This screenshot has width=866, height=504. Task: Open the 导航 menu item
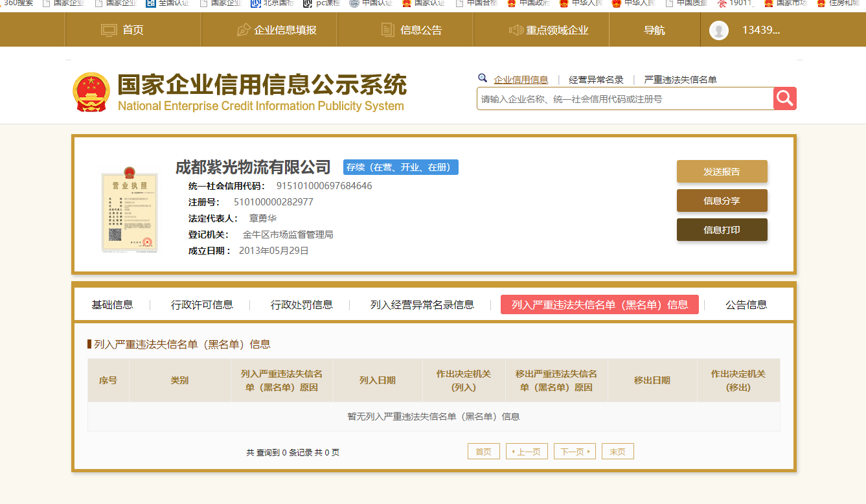(654, 30)
